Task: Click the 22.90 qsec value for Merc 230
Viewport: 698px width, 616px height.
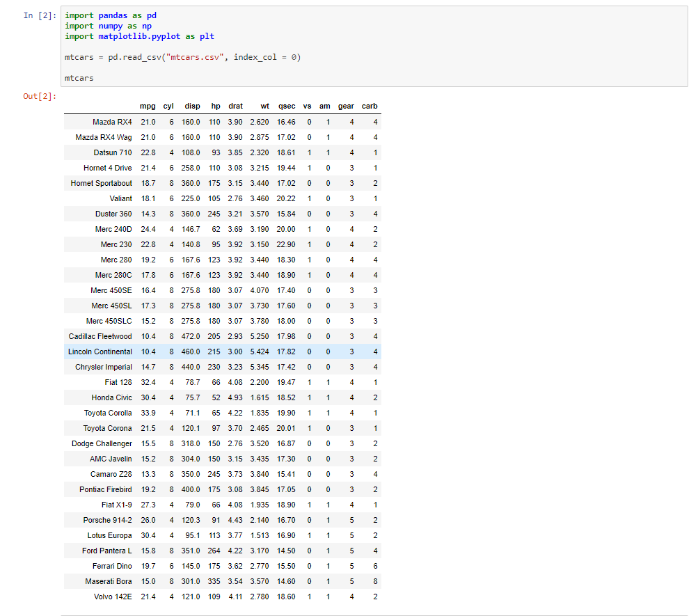Action: 286,244
